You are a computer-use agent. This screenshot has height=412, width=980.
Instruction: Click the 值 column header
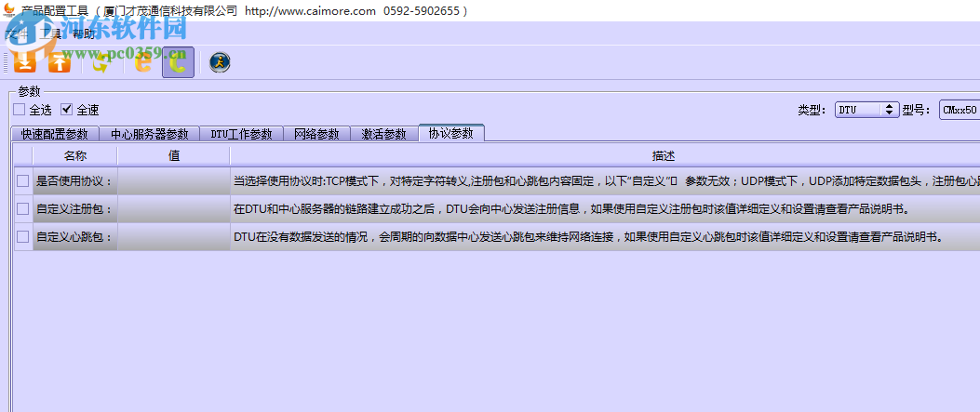click(174, 156)
